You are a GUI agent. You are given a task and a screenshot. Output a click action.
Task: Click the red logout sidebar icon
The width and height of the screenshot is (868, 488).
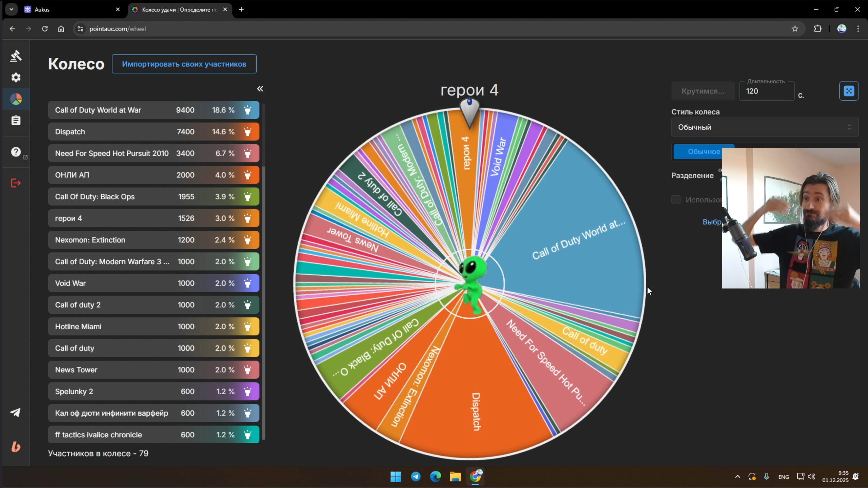point(16,183)
